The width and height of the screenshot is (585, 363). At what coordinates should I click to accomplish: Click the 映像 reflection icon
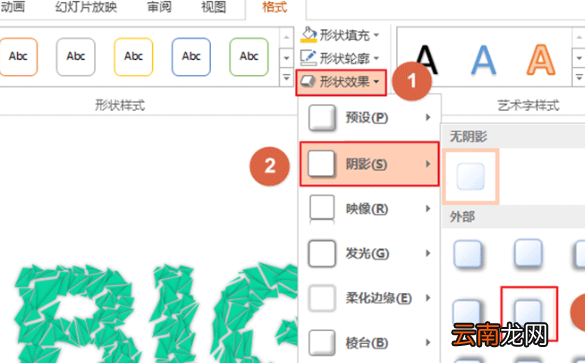pyautogui.click(x=322, y=208)
